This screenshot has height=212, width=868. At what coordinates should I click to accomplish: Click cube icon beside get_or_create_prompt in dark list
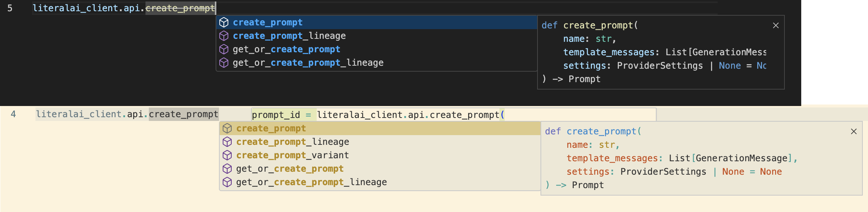[224, 49]
